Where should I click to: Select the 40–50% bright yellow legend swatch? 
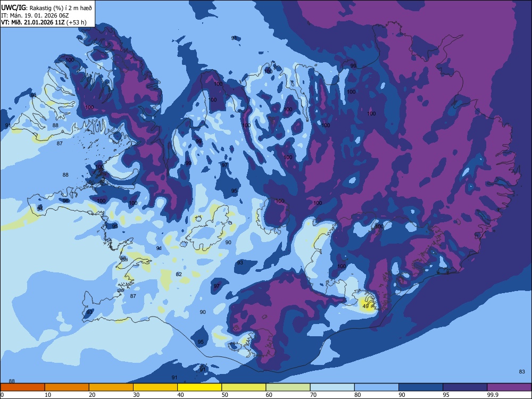199,387
